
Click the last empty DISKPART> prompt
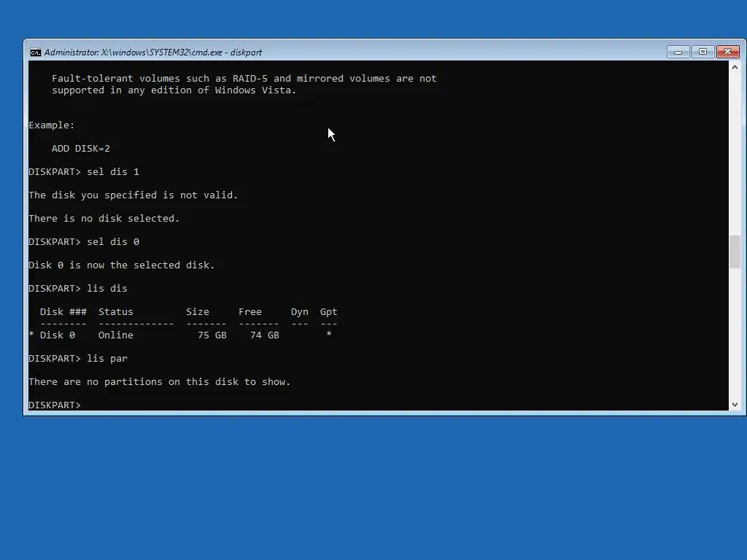[x=55, y=405]
